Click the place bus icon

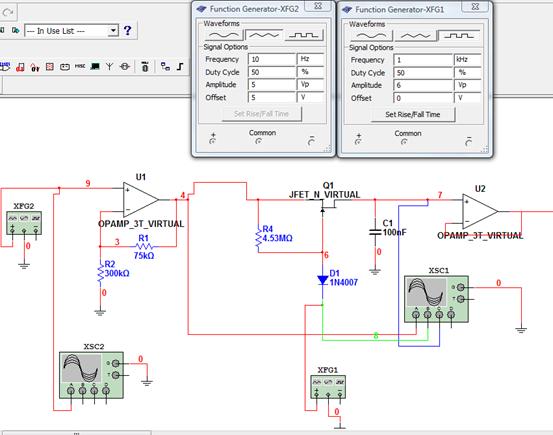tap(180, 66)
